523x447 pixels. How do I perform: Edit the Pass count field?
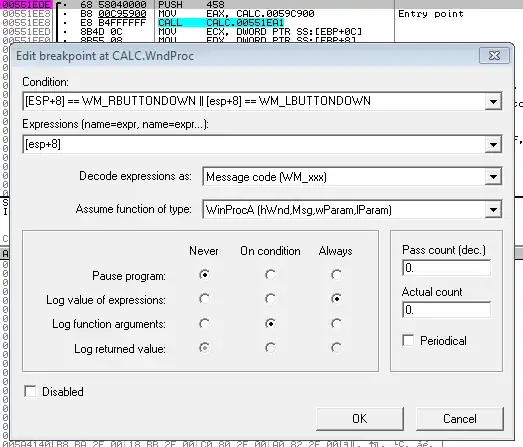click(447, 268)
